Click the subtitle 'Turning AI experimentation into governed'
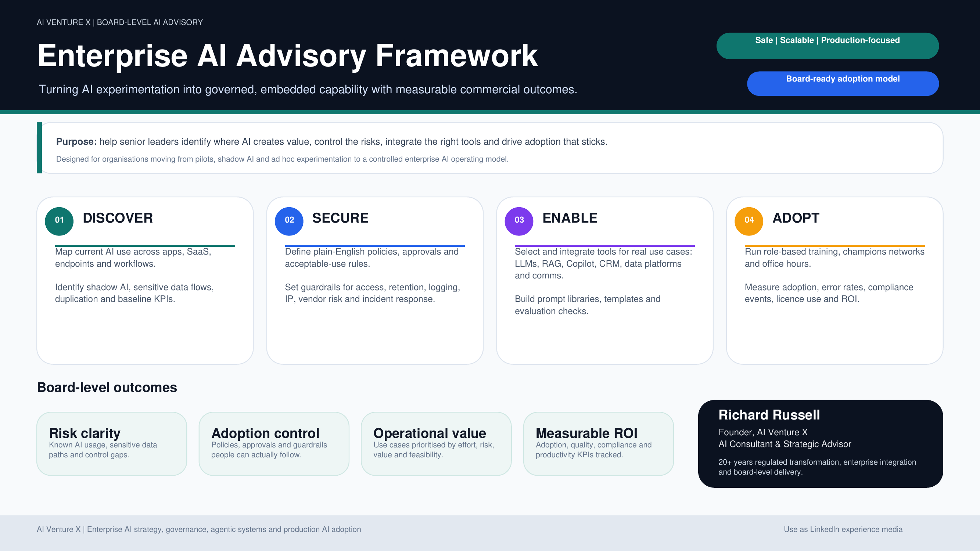Image resolution: width=980 pixels, height=551 pixels. [x=308, y=89]
